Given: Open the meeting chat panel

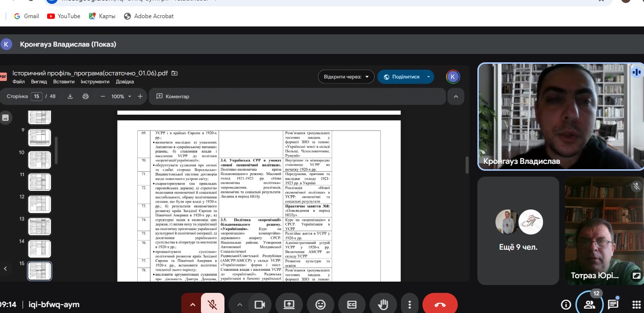Looking at the screenshot, I should click(x=613, y=305).
